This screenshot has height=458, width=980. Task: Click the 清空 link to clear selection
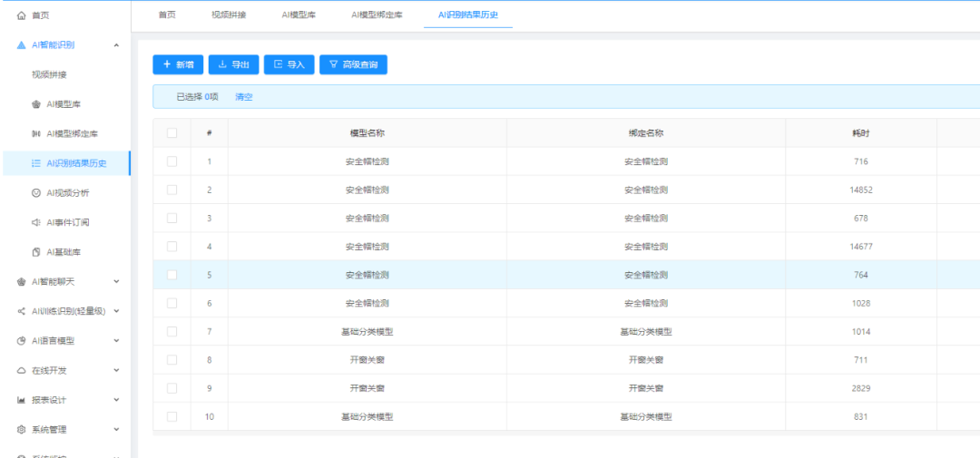pos(244,97)
